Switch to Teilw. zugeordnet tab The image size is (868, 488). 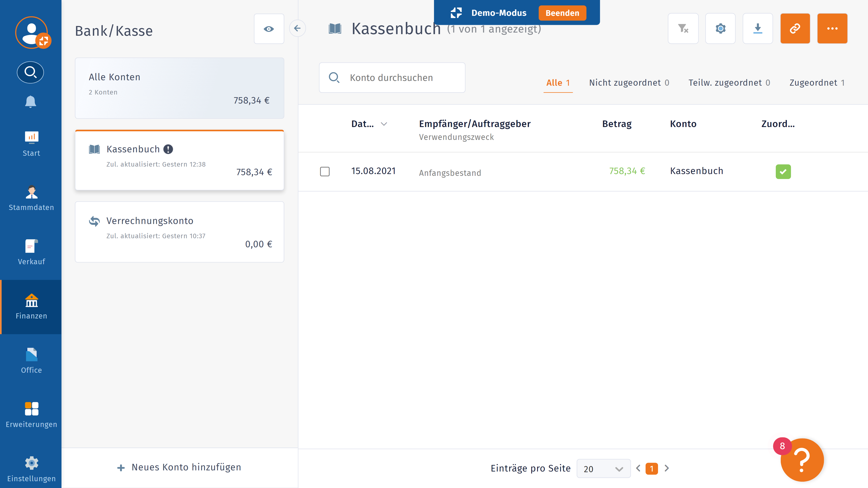point(729,83)
